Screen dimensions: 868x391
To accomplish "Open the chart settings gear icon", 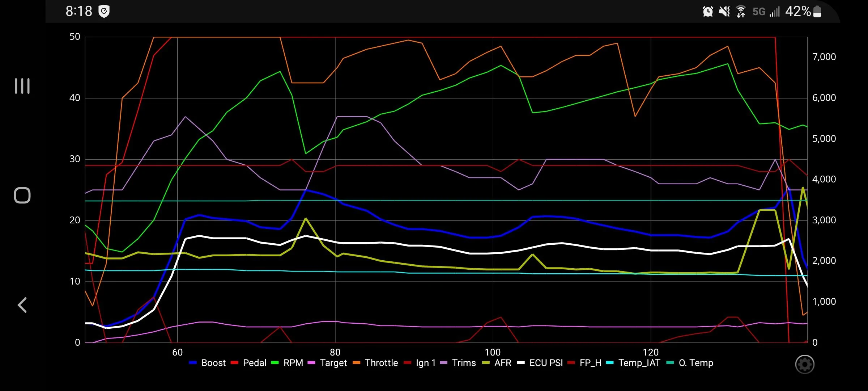I will pos(805,364).
